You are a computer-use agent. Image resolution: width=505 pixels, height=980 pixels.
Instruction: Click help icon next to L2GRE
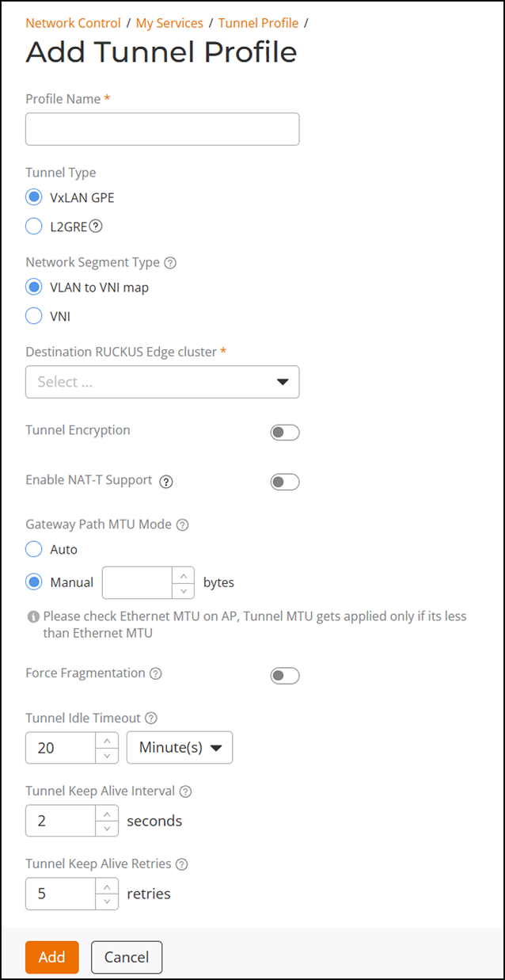pos(96,227)
